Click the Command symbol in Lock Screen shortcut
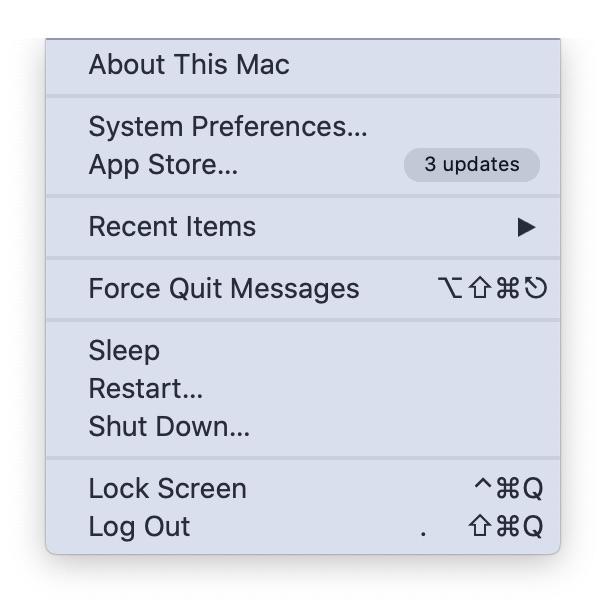 [x=508, y=489]
